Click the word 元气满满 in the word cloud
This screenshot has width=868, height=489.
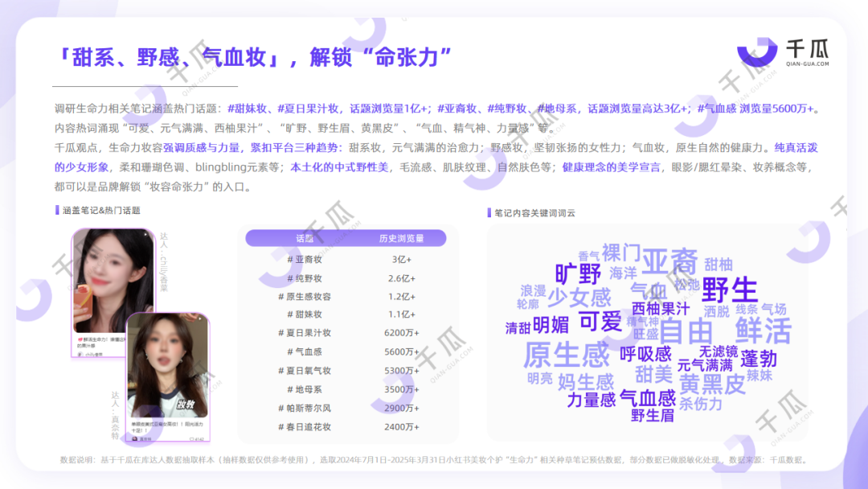tap(705, 365)
